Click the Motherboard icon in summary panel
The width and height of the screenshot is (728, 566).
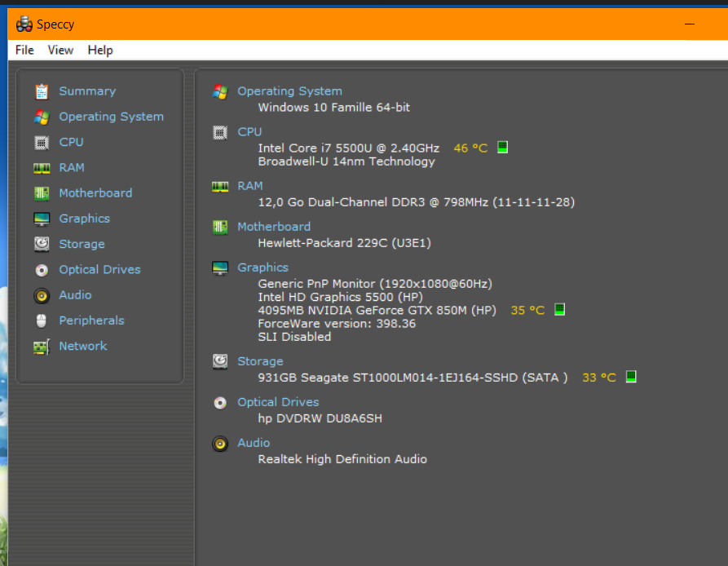tap(220, 228)
